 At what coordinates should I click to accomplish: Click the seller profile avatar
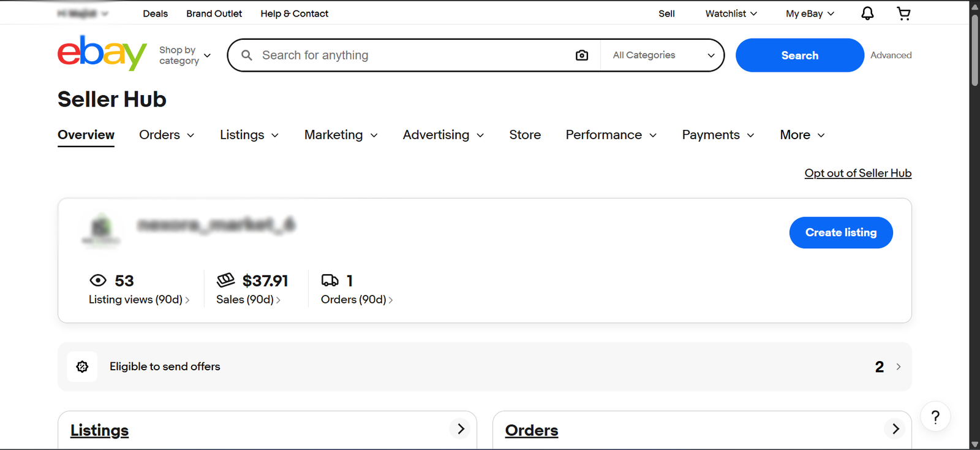point(101,229)
